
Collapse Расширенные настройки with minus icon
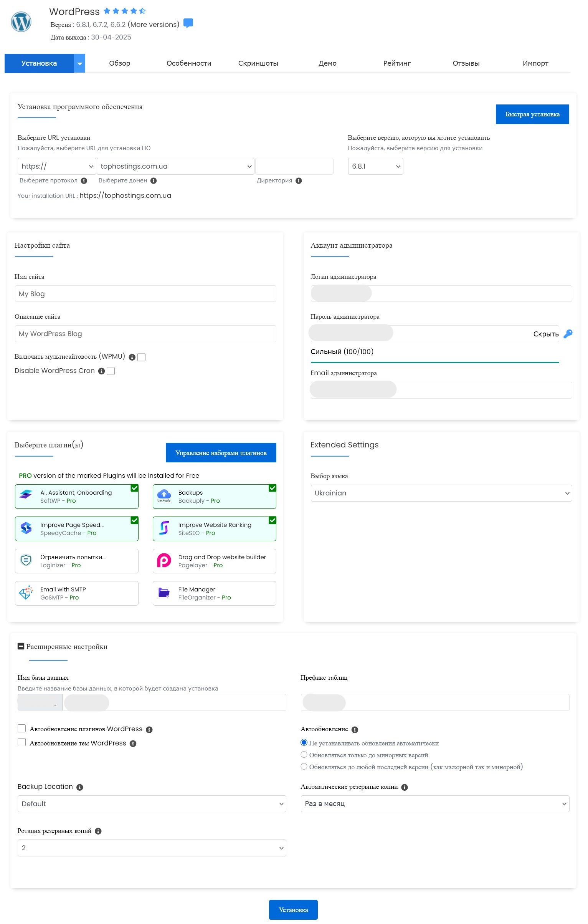21,646
